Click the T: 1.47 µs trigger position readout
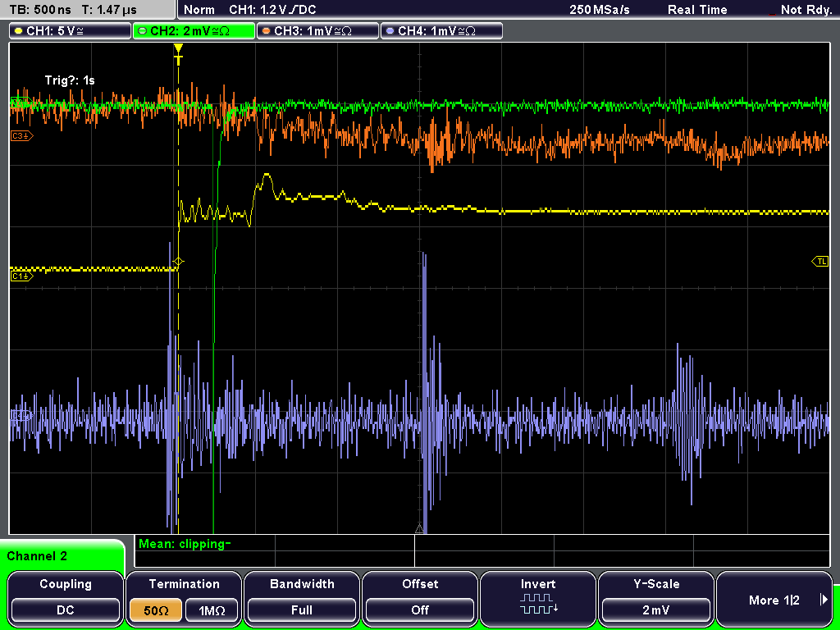 (x=110, y=10)
